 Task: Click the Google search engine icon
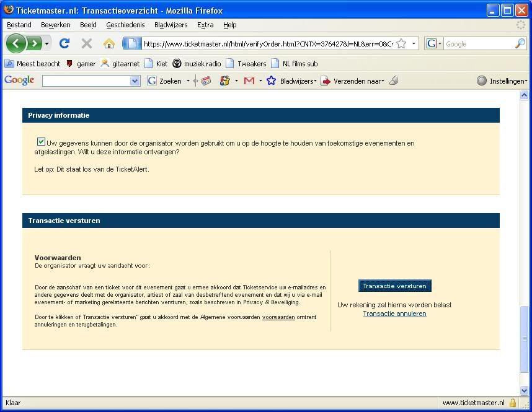pos(431,44)
